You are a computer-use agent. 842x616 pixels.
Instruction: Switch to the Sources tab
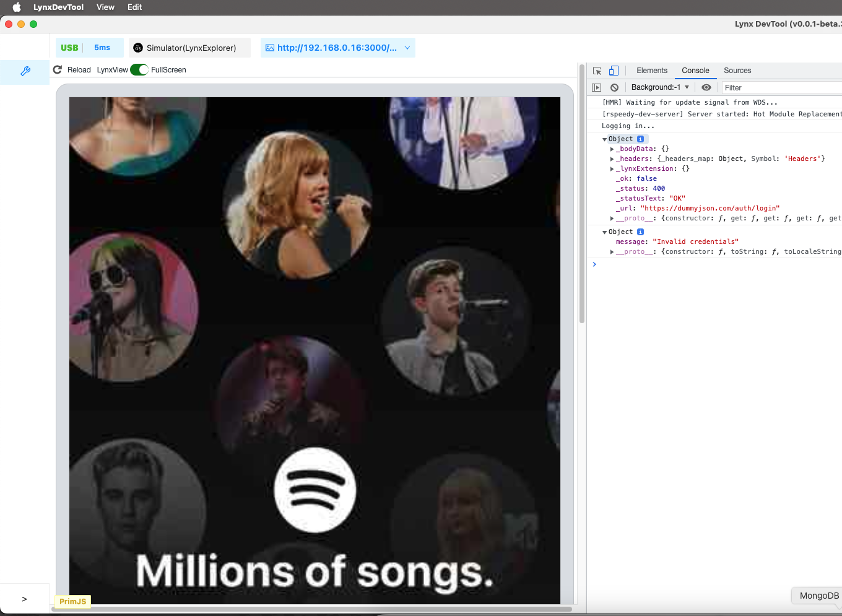tap(737, 71)
